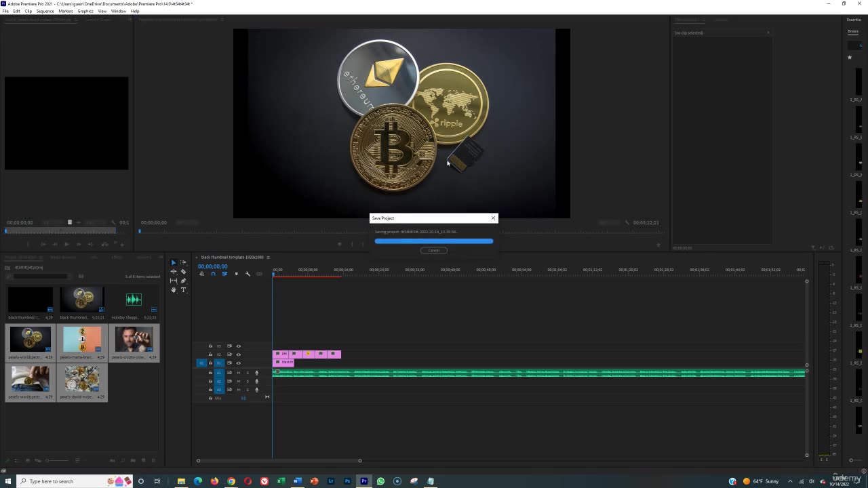Select the green audio clip on A1
This screenshot has height=488, width=868.
click(x=539, y=373)
